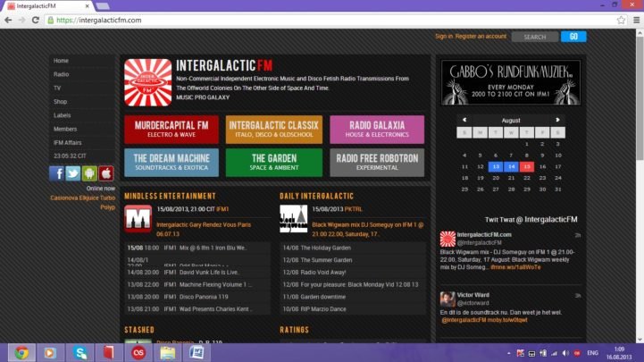644x362 pixels.
Task: Open the Intergalactic Classix channel
Action: (274, 130)
